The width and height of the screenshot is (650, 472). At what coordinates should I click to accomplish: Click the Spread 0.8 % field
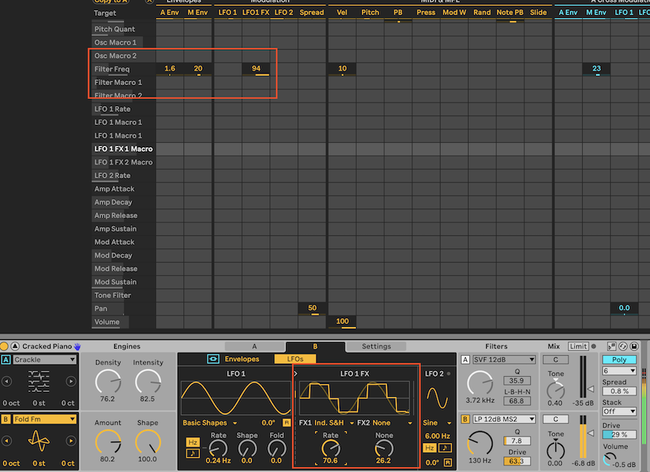tap(619, 391)
